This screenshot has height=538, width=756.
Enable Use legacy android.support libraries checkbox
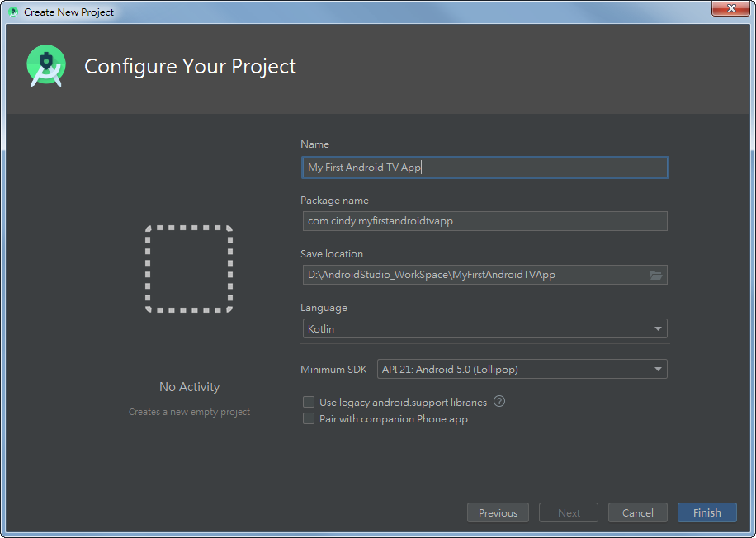click(x=309, y=402)
